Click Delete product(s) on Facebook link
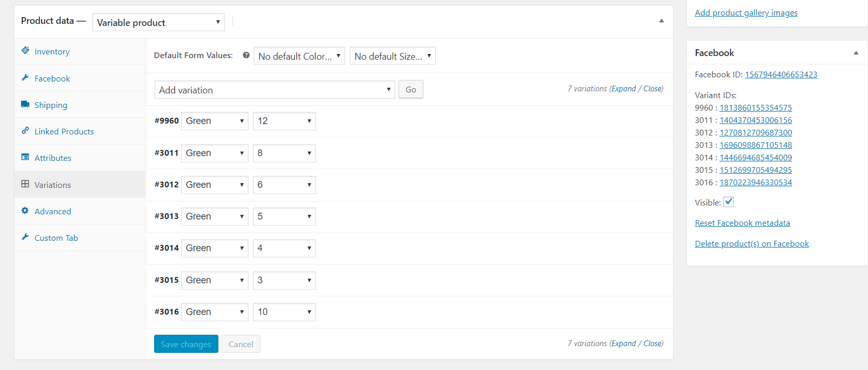Image resolution: width=868 pixels, height=370 pixels. click(x=752, y=243)
